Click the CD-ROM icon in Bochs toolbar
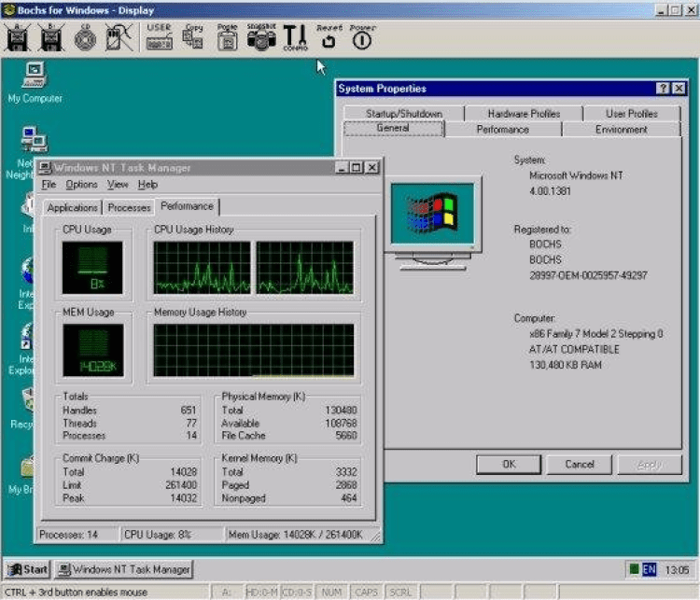 coord(85,38)
